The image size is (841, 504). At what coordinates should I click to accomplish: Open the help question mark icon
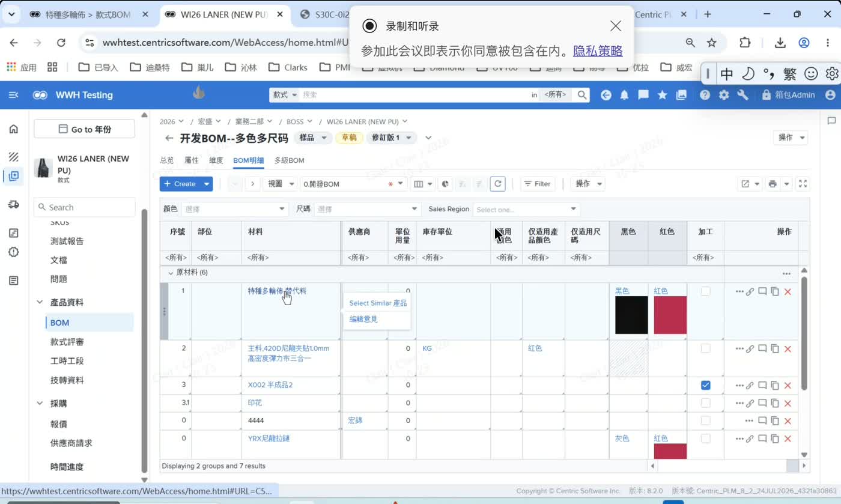pyautogui.click(x=705, y=95)
